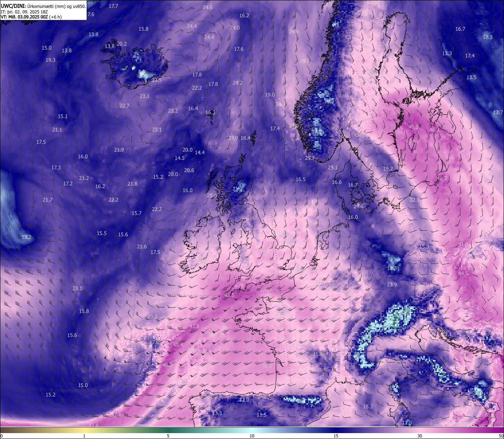The height and width of the screenshot is (439, 504).
Task: Click the 12.7 value at right edge
Action: (x=498, y=112)
